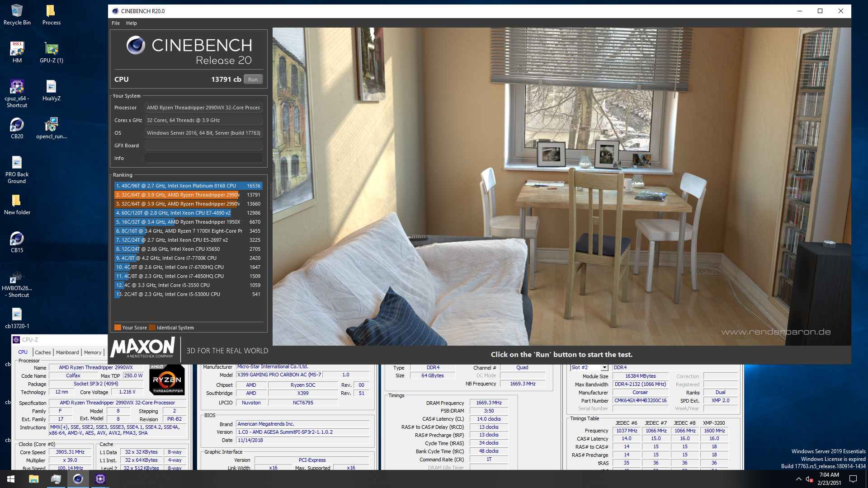Open the File menu in Cinebench
868x488 pixels.
(x=116, y=23)
